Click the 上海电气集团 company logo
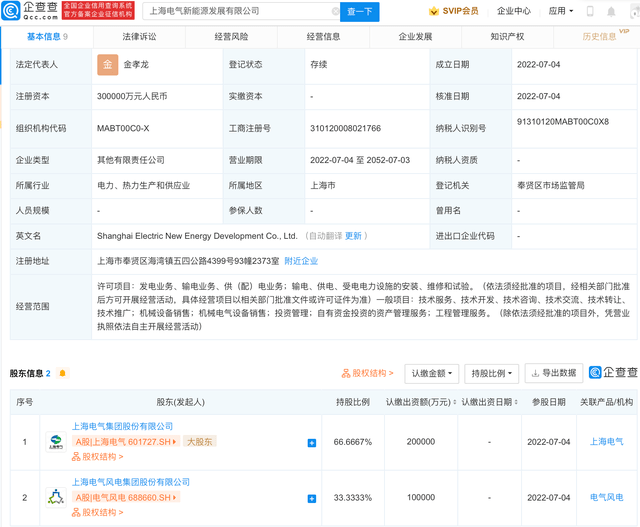Image resolution: width=640 pixels, height=527 pixels. (56, 442)
